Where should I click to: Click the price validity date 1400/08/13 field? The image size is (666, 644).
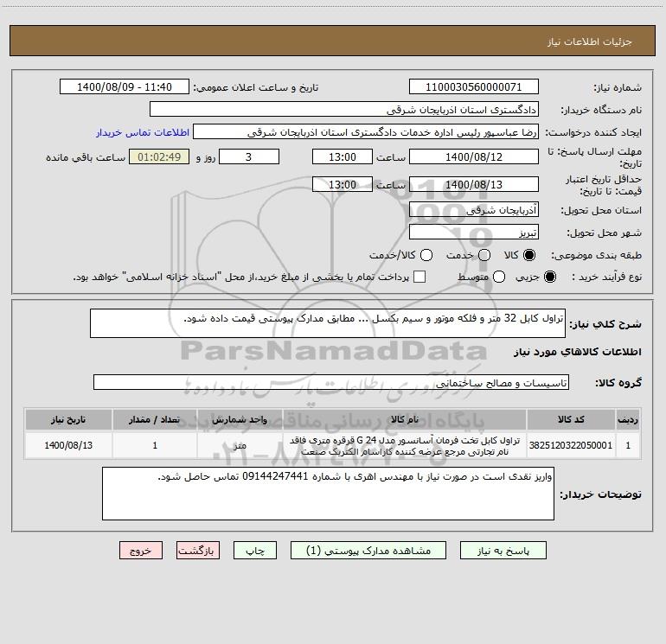pos(474,184)
